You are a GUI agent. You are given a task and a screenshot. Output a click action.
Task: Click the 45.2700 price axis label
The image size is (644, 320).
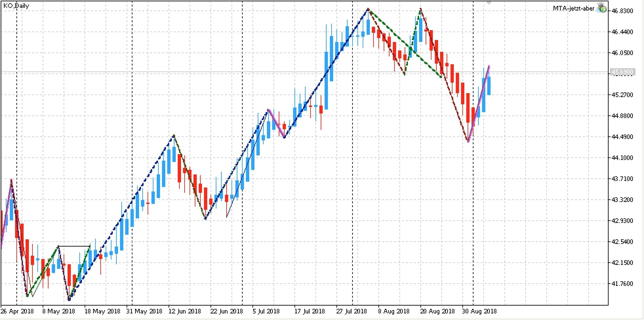(622, 95)
